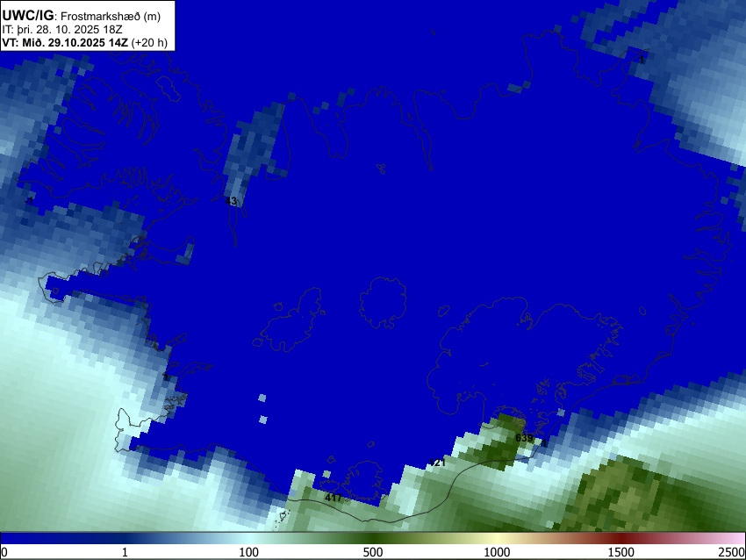Select the "IT: þri. 28. 10. 2025 18Z" line

point(61,30)
